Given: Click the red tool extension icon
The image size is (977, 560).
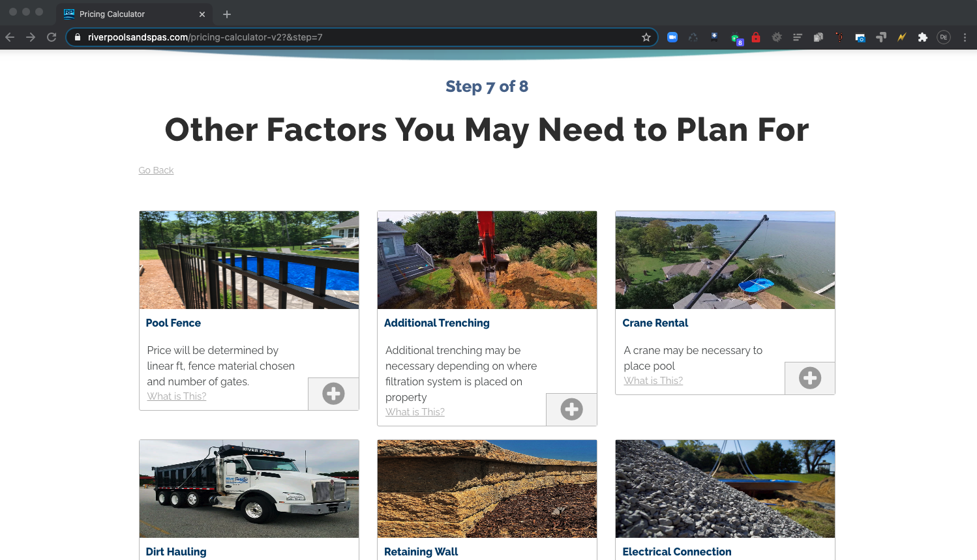Looking at the screenshot, I should tap(839, 37).
